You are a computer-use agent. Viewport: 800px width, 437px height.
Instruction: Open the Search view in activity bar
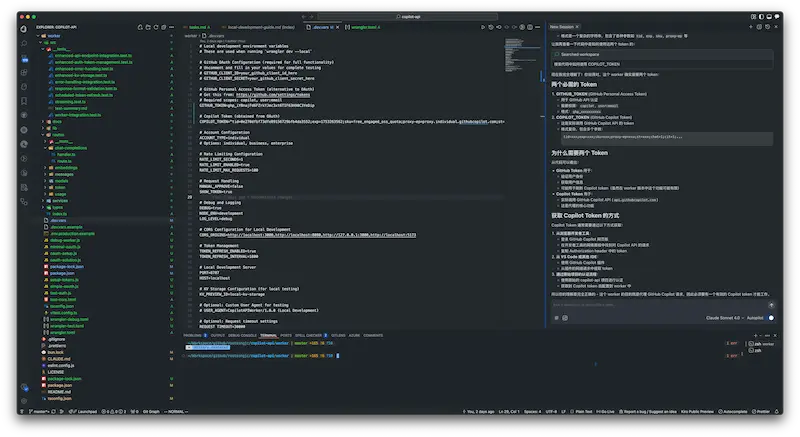(24, 44)
